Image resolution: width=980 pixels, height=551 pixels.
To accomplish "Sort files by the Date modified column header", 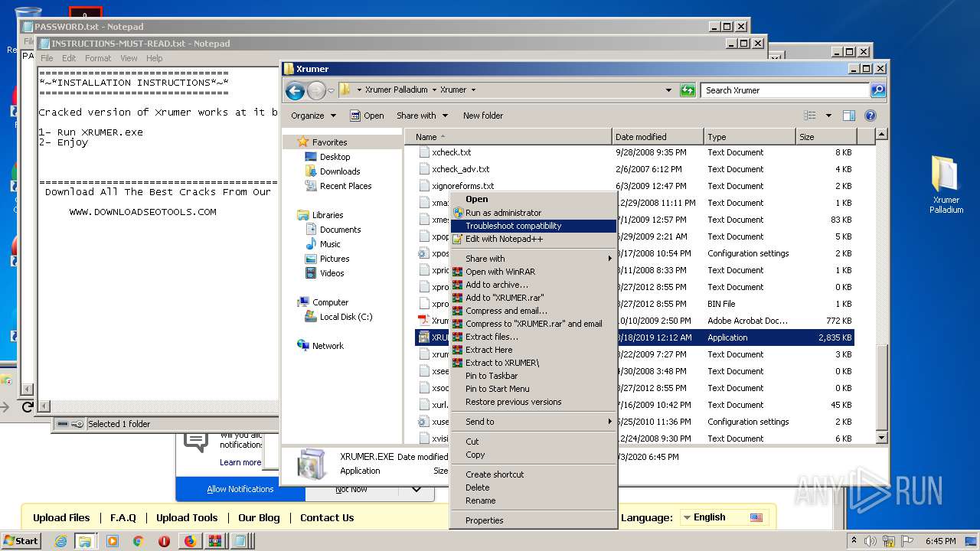I will (x=658, y=137).
